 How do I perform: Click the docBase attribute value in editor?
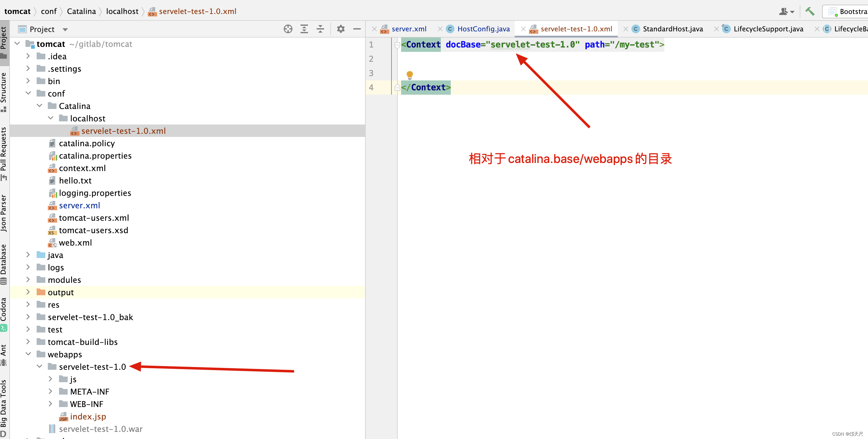point(532,44)
